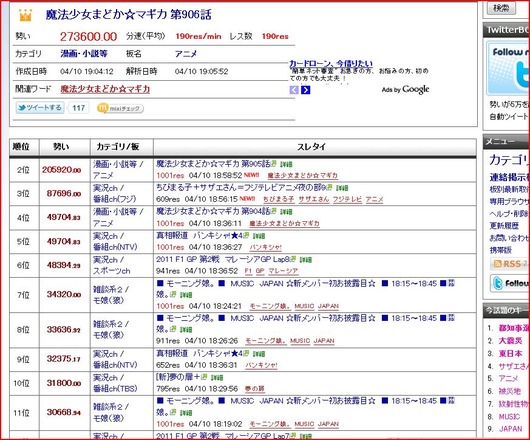Image resolution: width=530 pixels, height=440 pixels.
Task: Open 実況ch / スポーツch category in rank 6 row
Action: tap(112, 265)
